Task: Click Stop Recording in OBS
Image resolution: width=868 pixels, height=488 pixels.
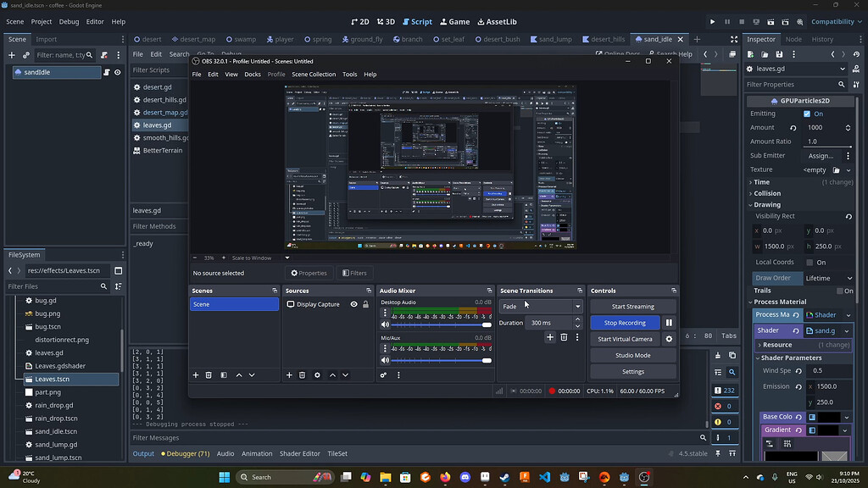Action: (x=625, y=323)
